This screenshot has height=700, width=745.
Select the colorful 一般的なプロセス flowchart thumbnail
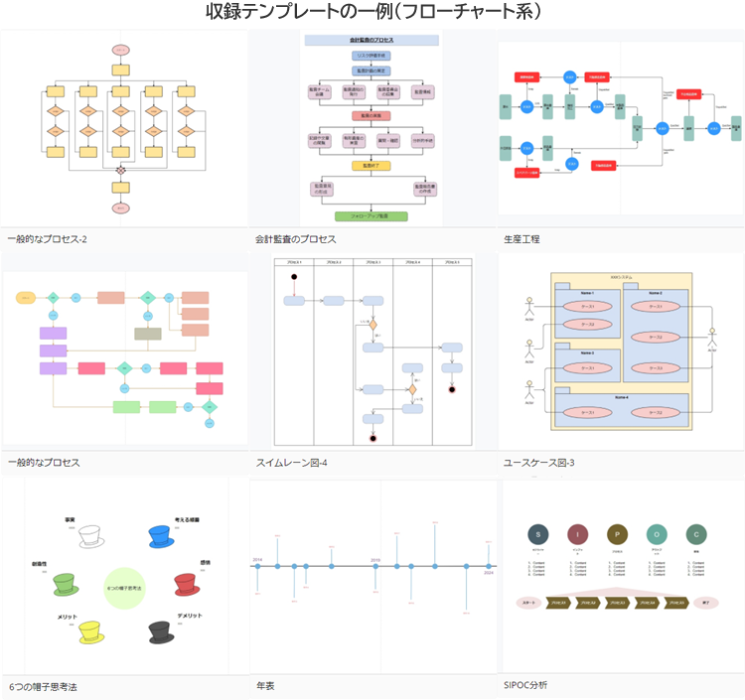123,352
